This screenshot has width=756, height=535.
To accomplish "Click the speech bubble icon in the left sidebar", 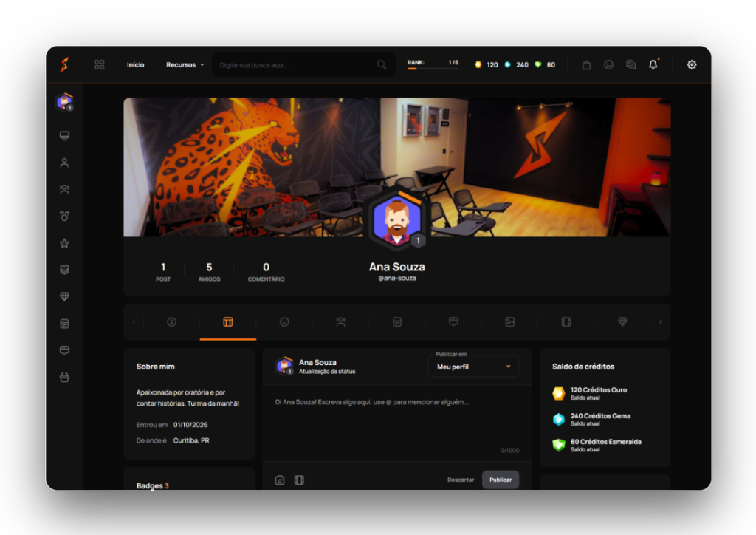I will coord(65,350).
